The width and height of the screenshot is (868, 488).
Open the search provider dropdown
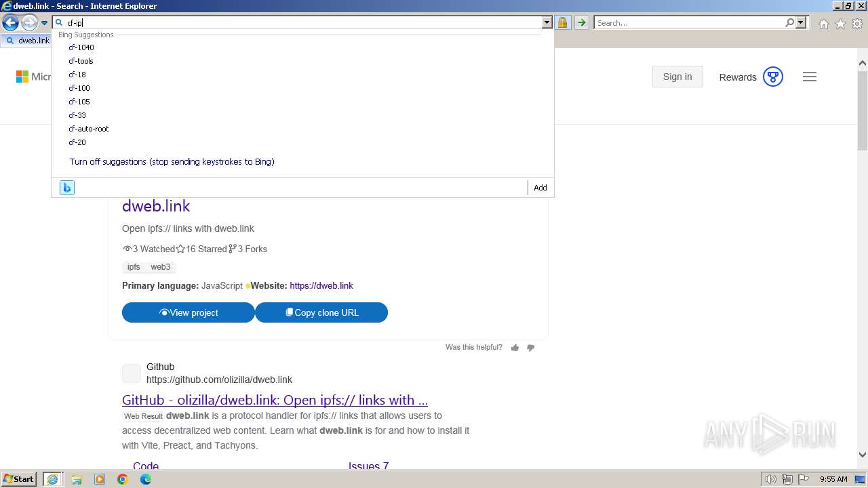[801, 22]
